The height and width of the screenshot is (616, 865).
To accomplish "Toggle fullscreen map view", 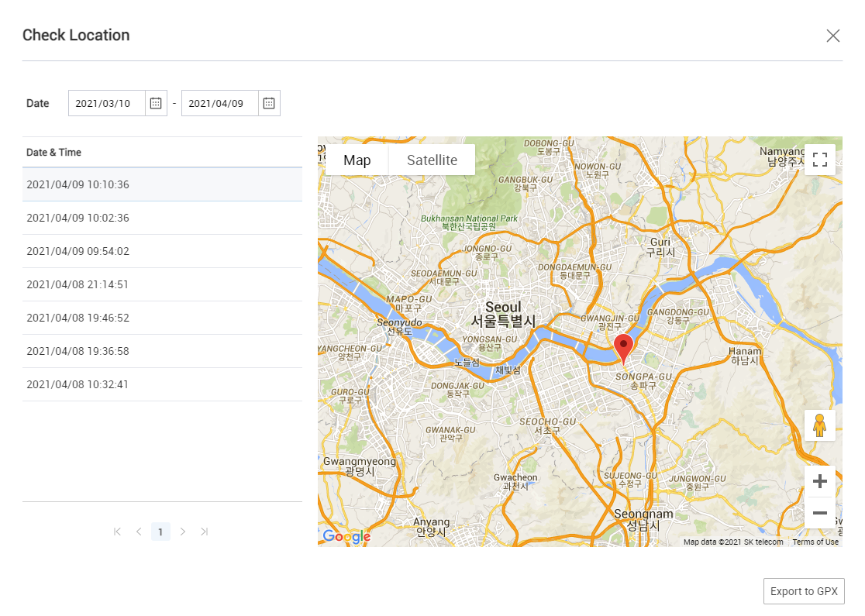I will (x=820, y=160).
